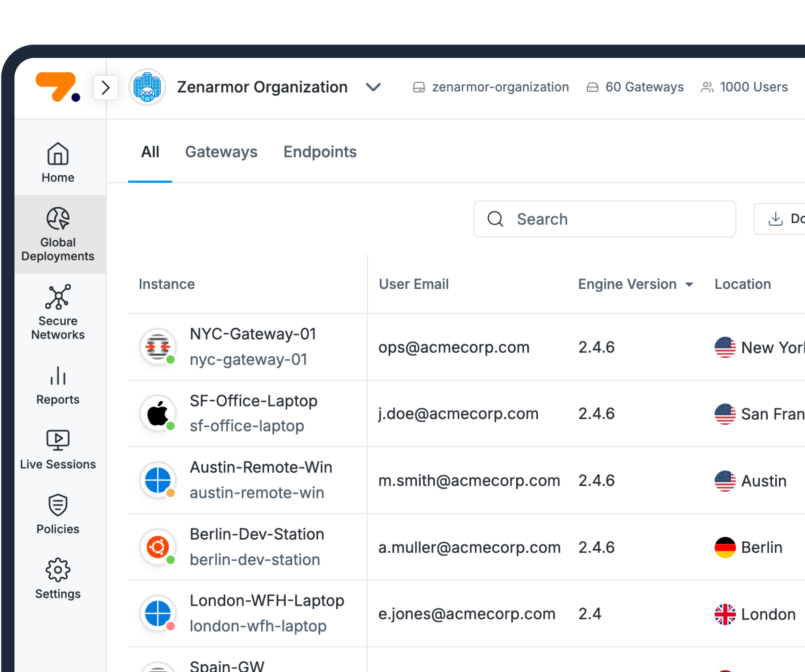Image resolution: width=805 pixels, height=672 pixels.
Task: Open Secure Networks in the sidebar
Action: pyautogui.click(x=58, y=312)
